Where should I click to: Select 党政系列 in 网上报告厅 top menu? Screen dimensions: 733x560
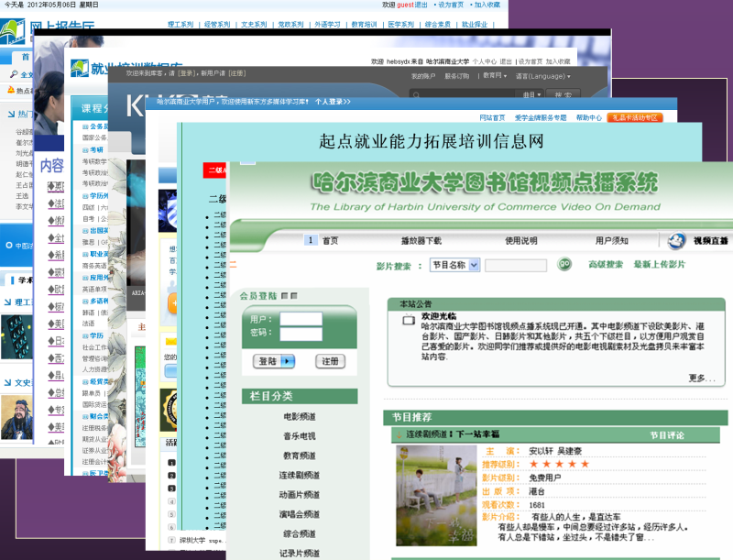tap(290, 25)
